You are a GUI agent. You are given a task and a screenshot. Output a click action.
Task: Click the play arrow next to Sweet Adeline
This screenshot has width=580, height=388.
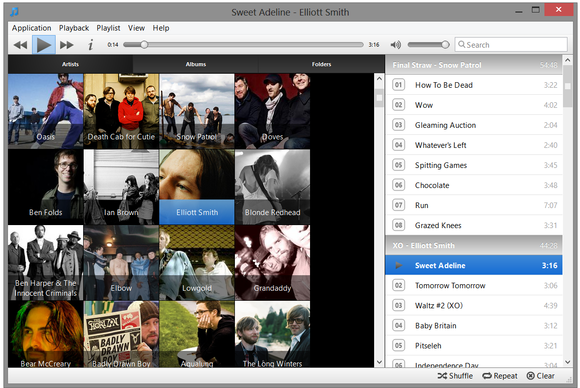coord(399,265)
